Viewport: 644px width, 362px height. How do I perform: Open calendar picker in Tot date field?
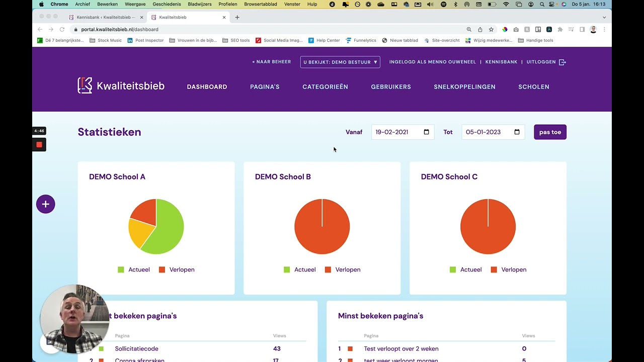517,132
